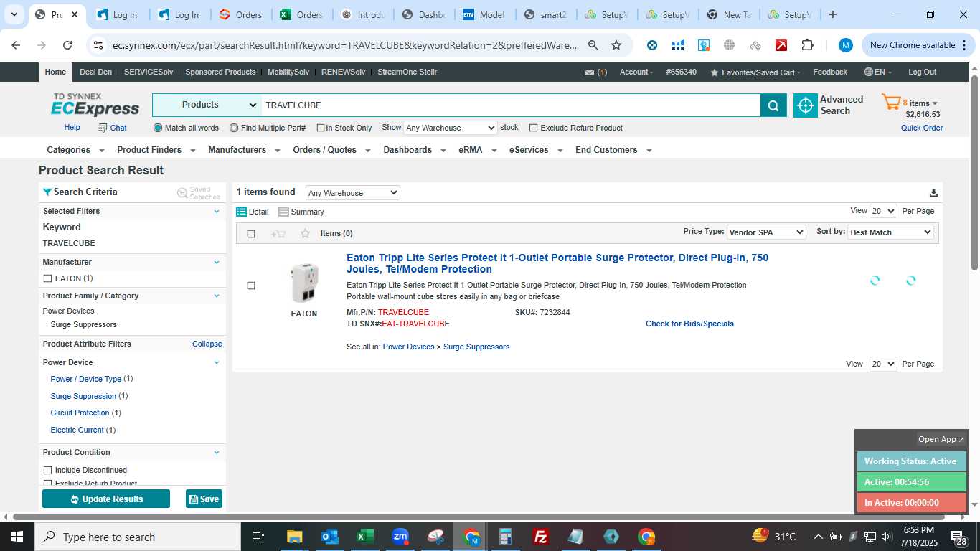Switch to Detail view icon
This screenshot has height=551, width=980.
click(x=242, y=212)
